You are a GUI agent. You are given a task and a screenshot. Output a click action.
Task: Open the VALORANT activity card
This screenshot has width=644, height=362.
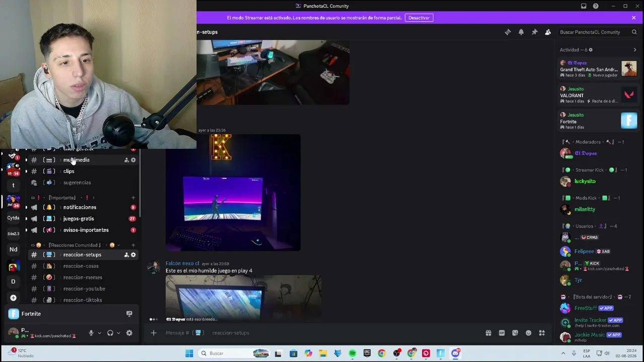[x=598, y=95]
